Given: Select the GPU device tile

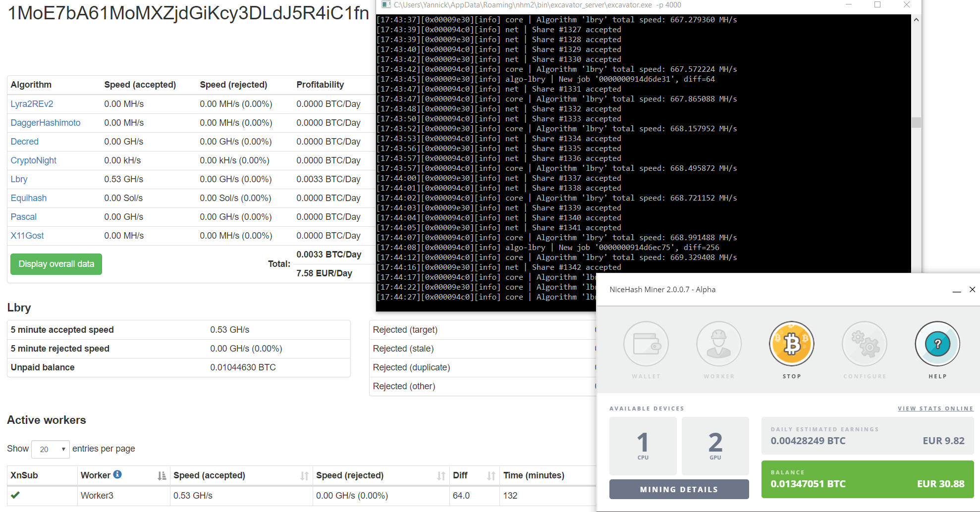Looking at the screenshot, I should point(715,446).
